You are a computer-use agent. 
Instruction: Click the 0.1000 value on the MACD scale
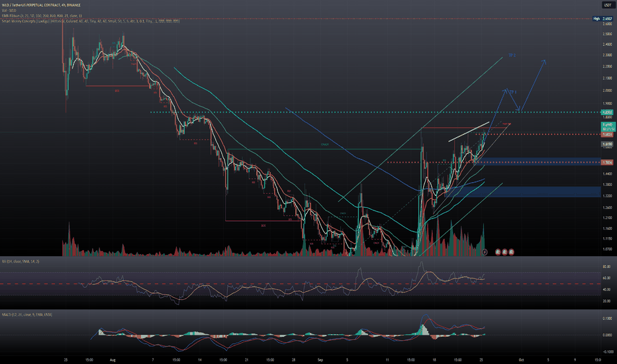[x=607, y=318]
